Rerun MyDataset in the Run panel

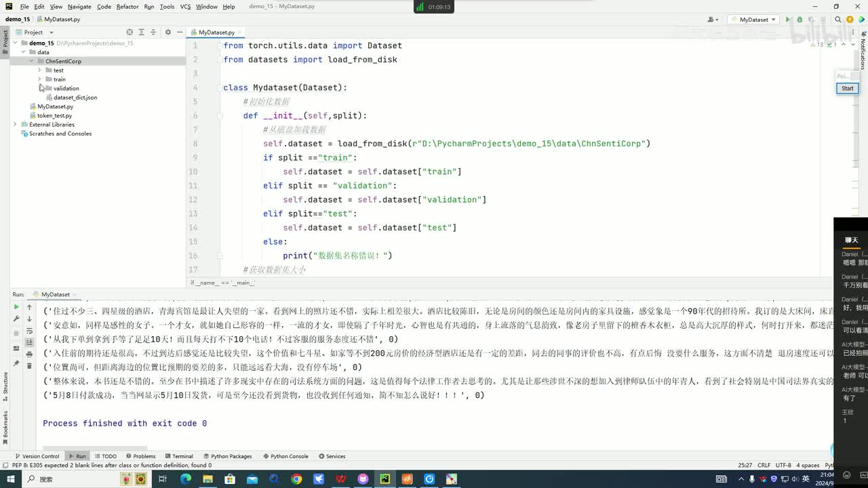click(x=16, y=307)
